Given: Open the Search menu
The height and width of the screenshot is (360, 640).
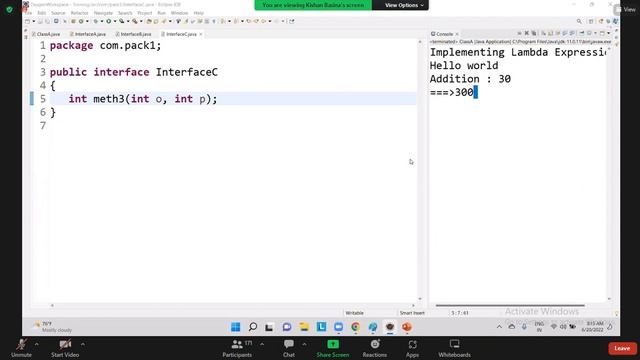Looking at the screenshot, I should click(x=125, y=13).
